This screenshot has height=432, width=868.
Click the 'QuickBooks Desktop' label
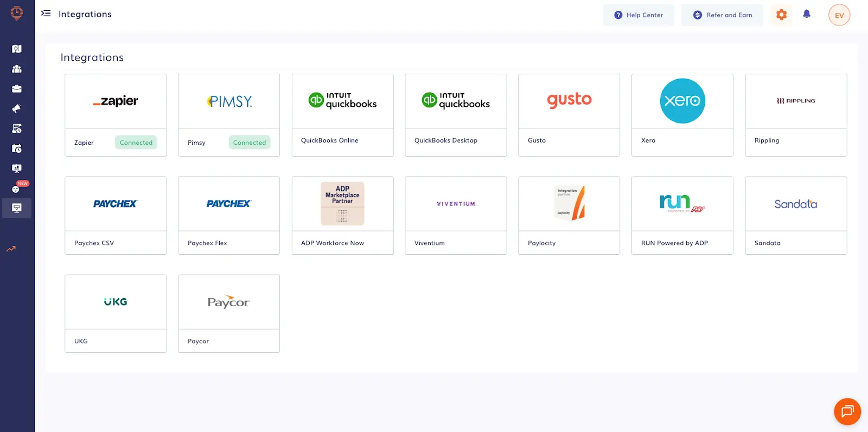[446, 140]
